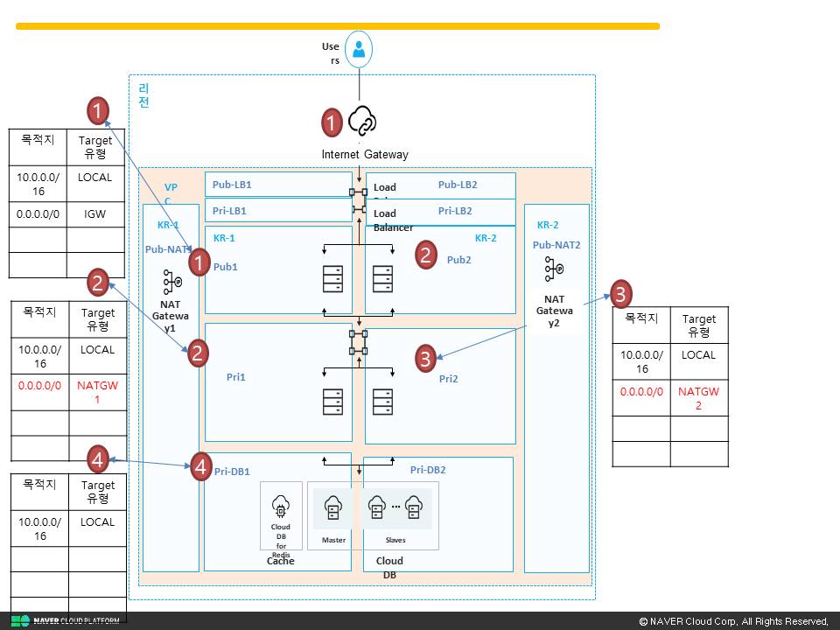The image size is (840, 630).
Task: Click the NAVER CLOUD PLATFORM logo
Action: click(66, 621)
